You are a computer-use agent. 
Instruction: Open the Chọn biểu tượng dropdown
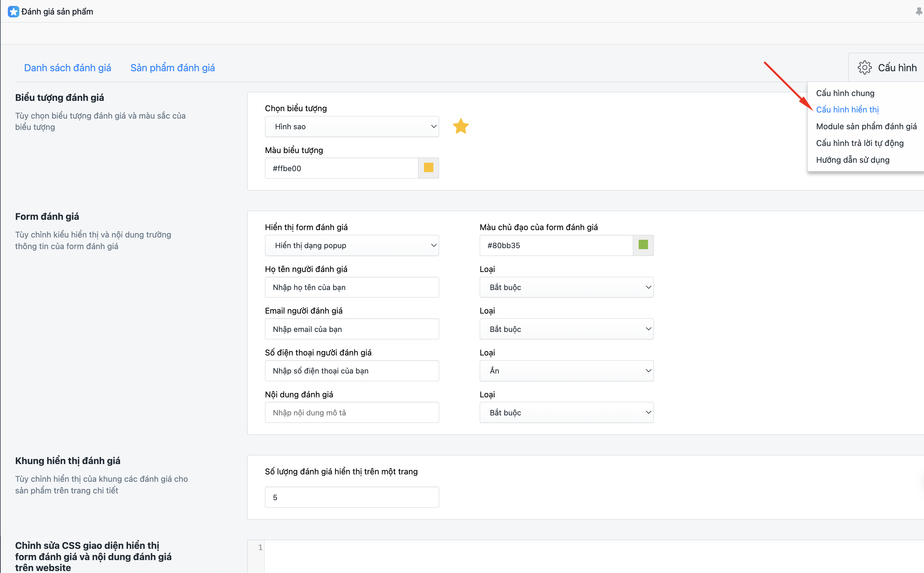(352, 127)
